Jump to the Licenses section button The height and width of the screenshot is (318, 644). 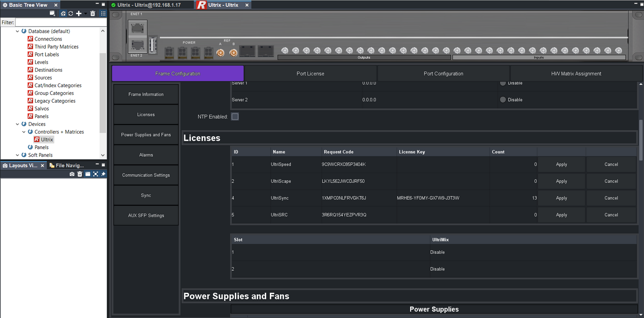click(146, 114)
